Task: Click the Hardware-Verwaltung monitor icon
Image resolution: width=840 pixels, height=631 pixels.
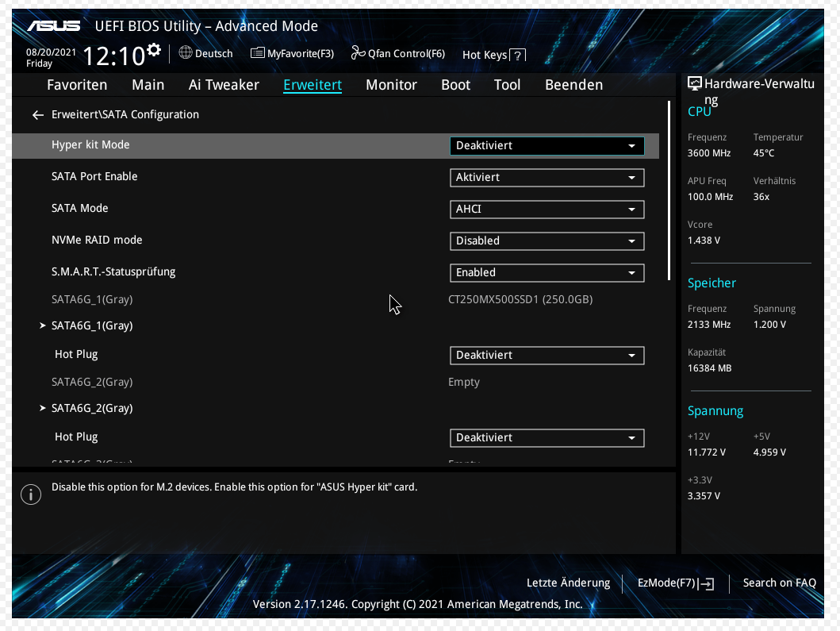Action: tap(695, 83)
